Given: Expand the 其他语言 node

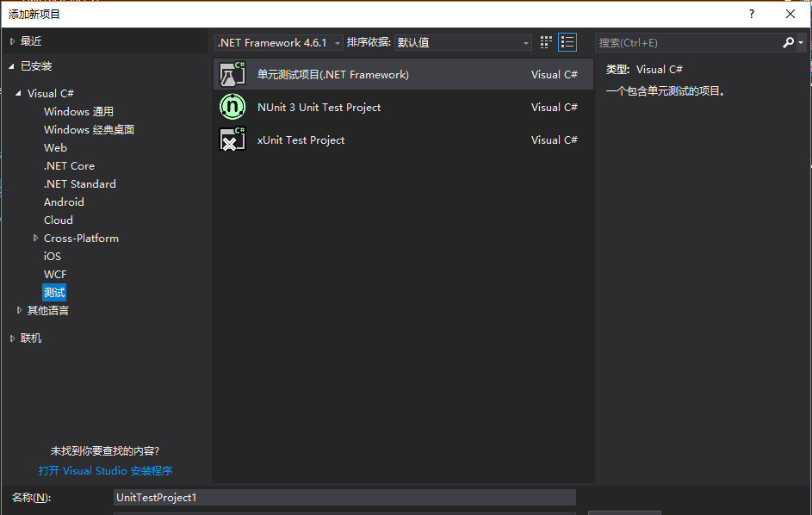Looking at the screenshot, I should coord(19,310).
